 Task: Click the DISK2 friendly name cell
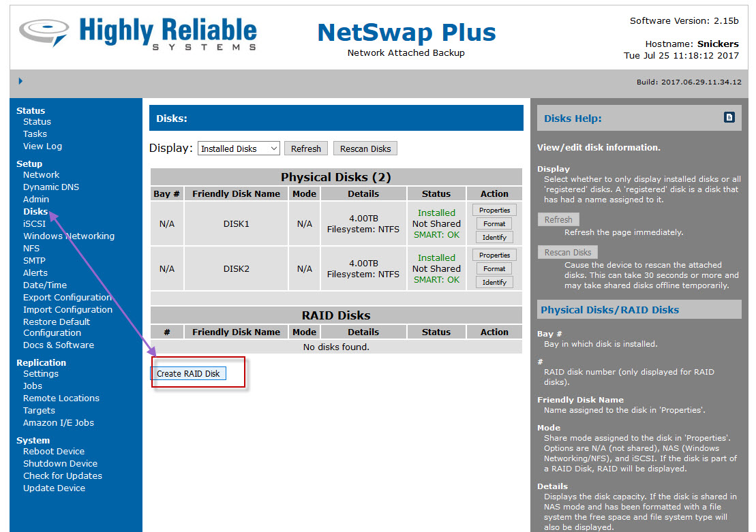point(237,269)
